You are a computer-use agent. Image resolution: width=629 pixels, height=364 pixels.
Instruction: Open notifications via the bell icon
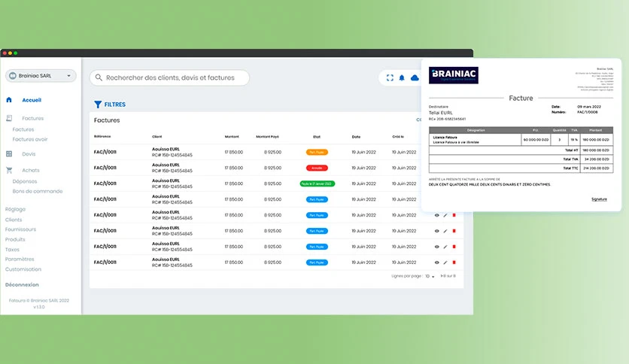coord(402,77)
